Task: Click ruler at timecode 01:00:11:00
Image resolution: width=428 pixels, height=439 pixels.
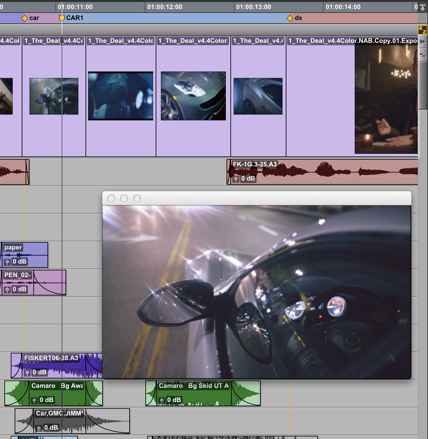Action: pyautogui.click(x=75, y=7)
